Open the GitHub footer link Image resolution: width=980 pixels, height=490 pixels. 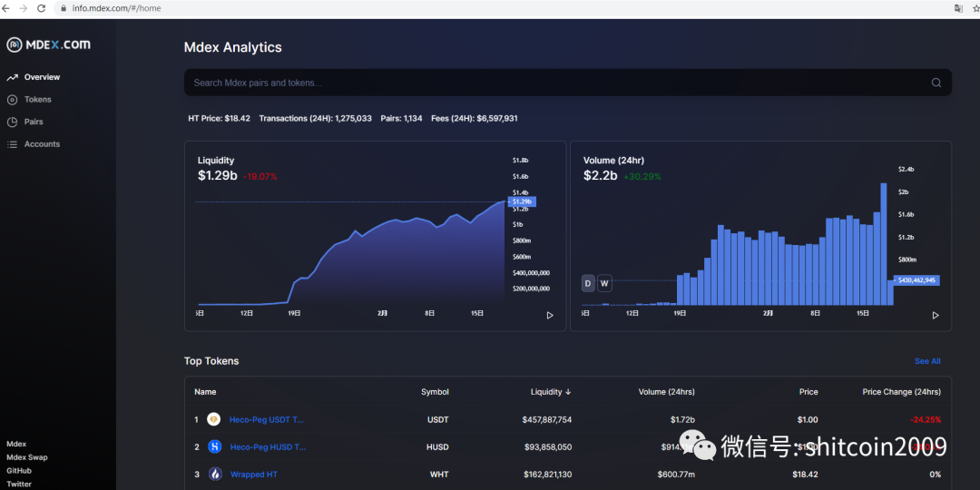click(19, 471)
